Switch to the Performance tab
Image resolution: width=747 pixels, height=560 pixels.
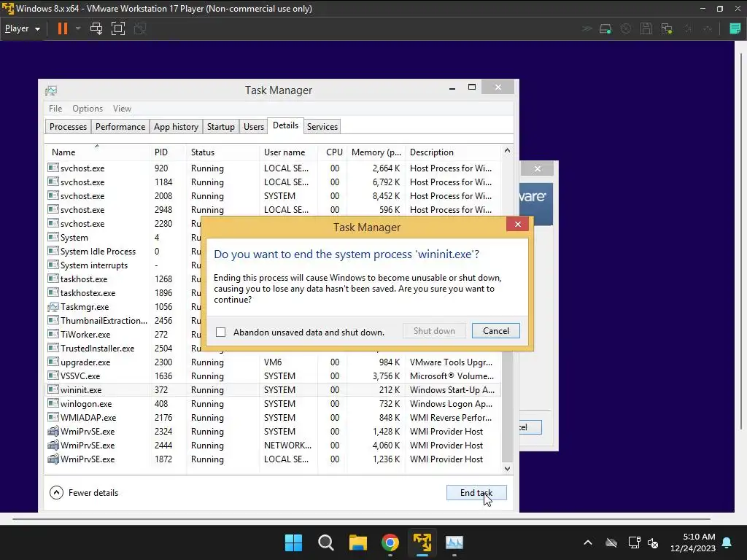120,127
